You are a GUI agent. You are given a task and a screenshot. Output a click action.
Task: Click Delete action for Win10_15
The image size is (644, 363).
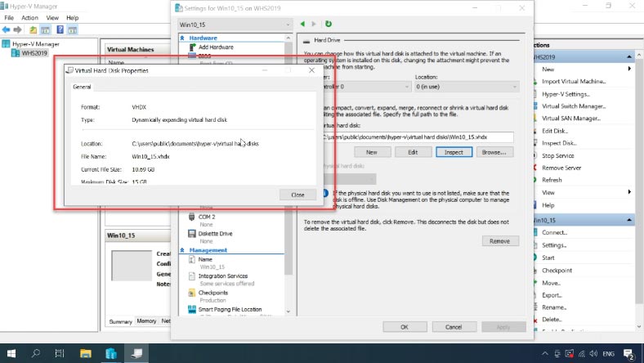tap(551, 320)
